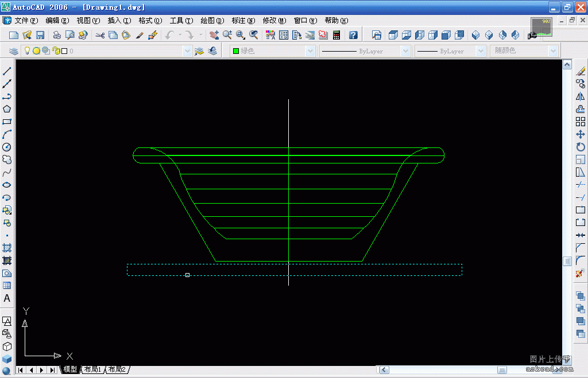Click the green color swatch in color control
The height and width of the screenshot is (378, 588).
(236, 51)
